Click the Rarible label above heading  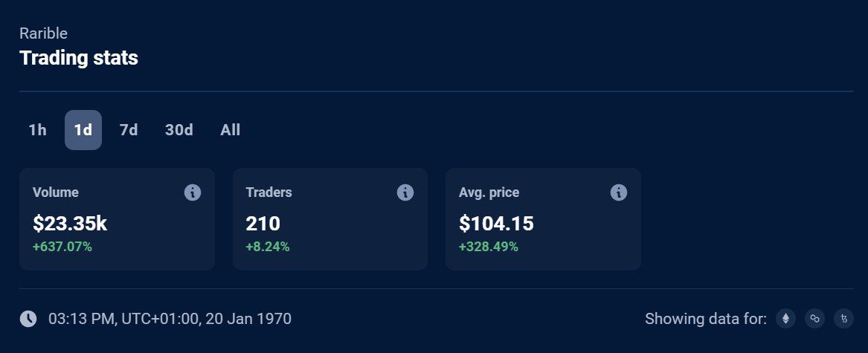click(x=44, y=33)
